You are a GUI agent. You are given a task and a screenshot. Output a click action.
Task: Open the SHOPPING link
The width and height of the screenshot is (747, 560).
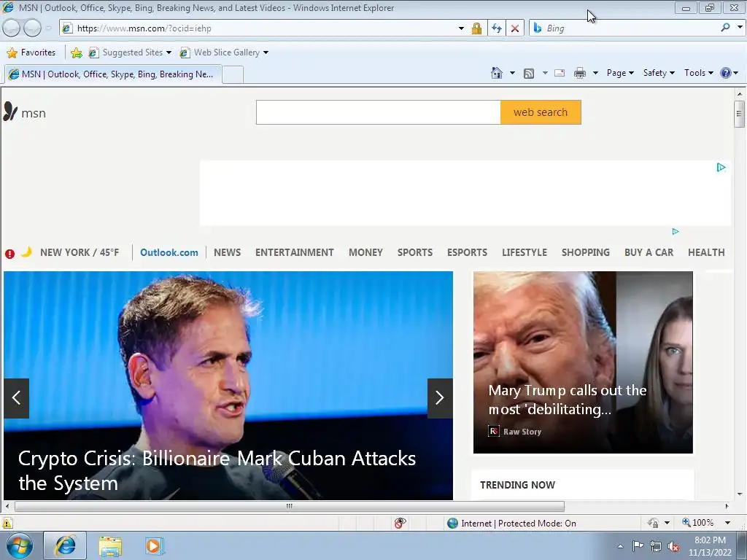tap(586, 252)
